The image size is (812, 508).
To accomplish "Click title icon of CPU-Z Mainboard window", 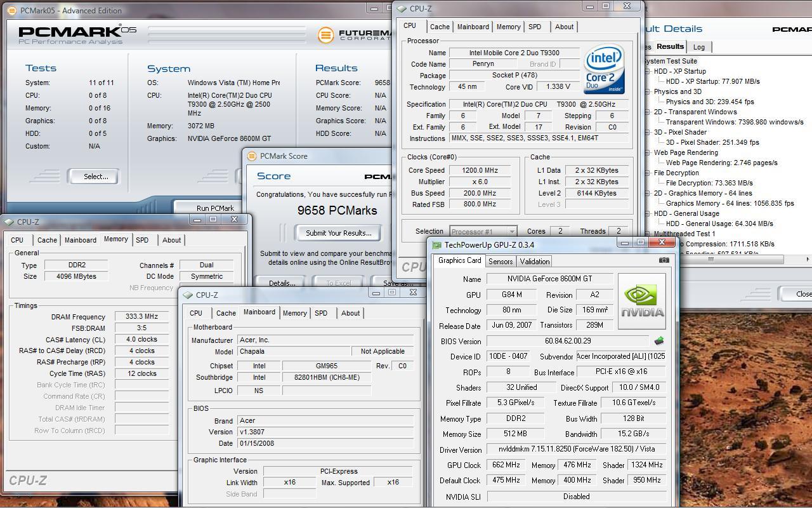I will coord(188,295).
